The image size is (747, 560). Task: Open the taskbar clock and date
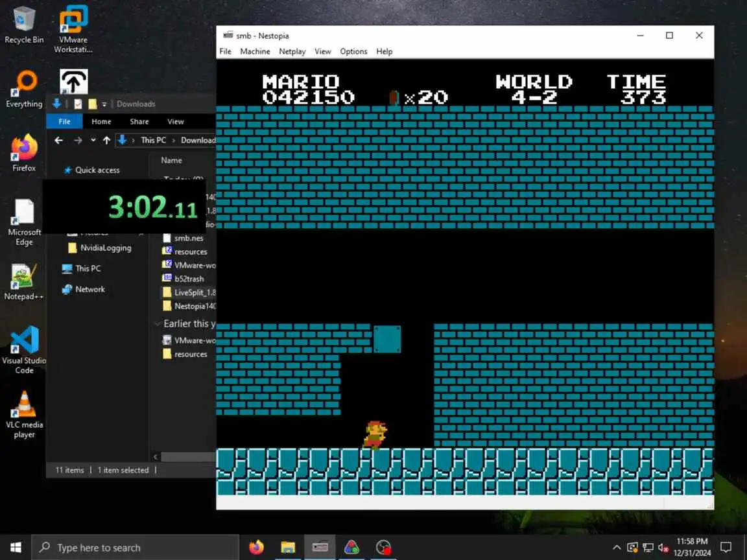(x=693, y=548)
